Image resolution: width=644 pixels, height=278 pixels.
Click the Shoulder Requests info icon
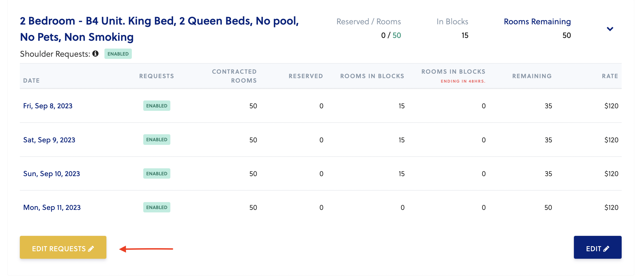(96, 54)
